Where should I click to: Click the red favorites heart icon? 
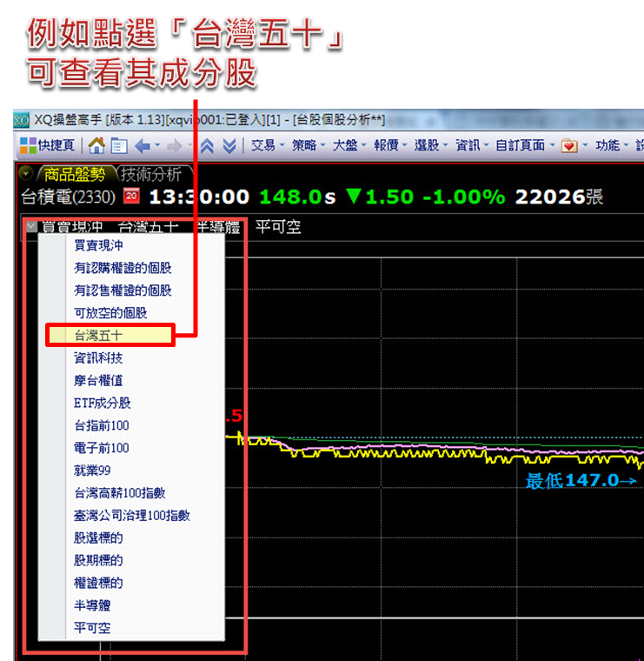[569, 145]
